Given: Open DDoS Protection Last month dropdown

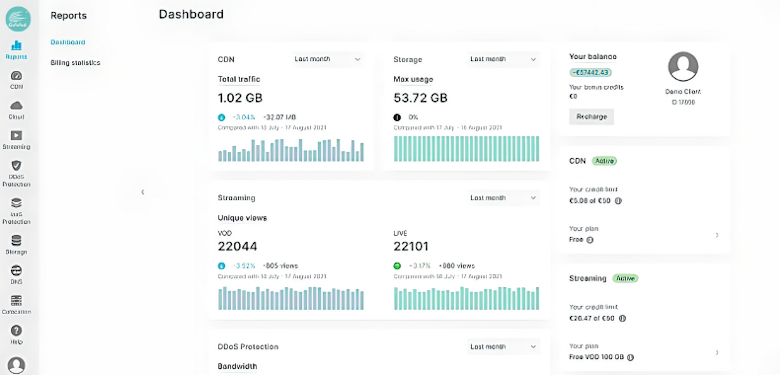Looking at the screenshot, I should [x=503, y=346].
